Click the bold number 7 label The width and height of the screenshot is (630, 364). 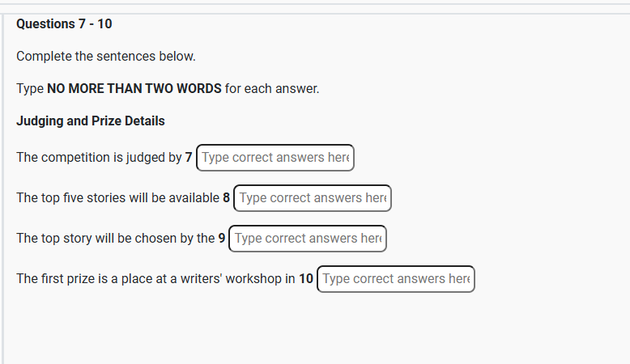pos(189,157)
